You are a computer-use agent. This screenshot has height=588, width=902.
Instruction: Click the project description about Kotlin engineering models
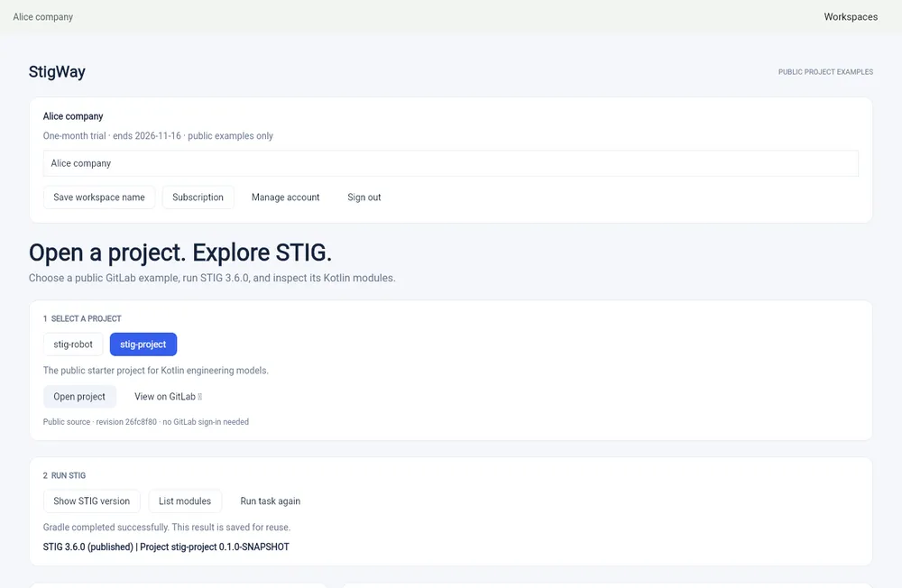pyautogui.click(x=156, y=371)
